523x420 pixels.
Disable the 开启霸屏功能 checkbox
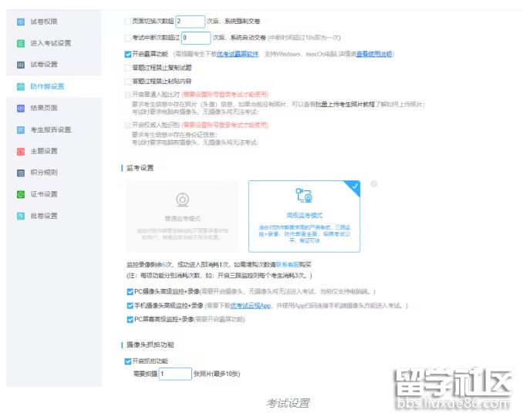(128, 55)
